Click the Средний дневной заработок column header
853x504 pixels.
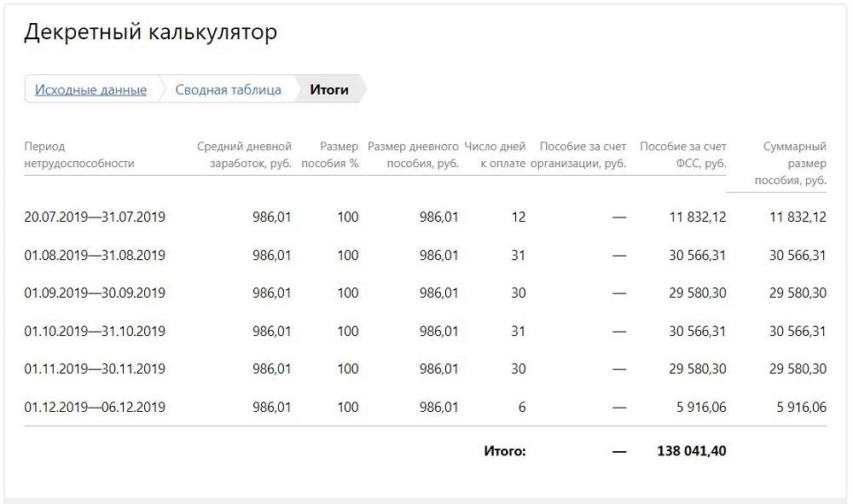click(x=244, y=155)
